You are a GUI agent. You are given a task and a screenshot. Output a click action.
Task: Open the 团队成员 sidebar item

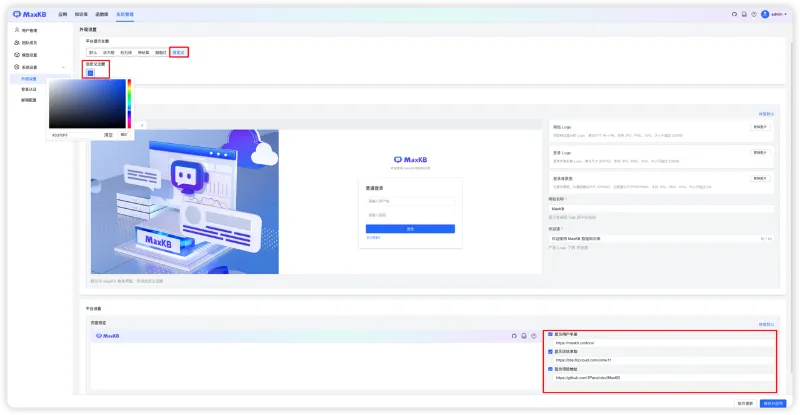(x=26, y=42)
